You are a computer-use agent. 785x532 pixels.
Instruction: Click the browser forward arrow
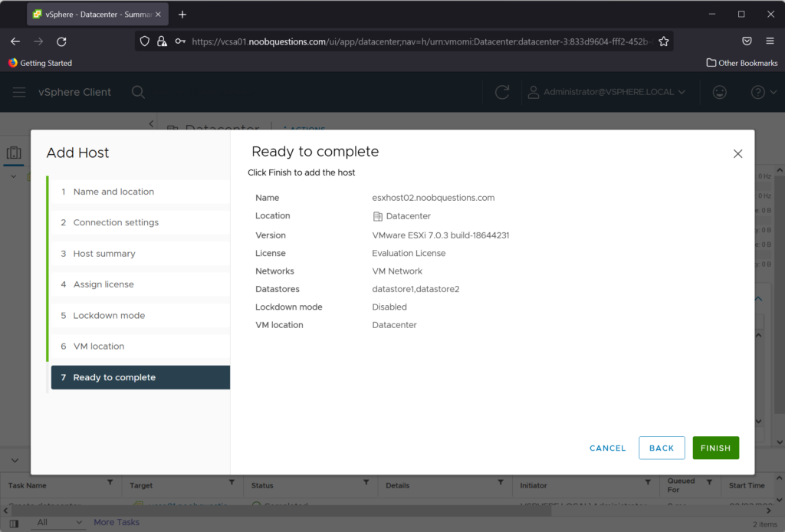(x=38, y=41)
